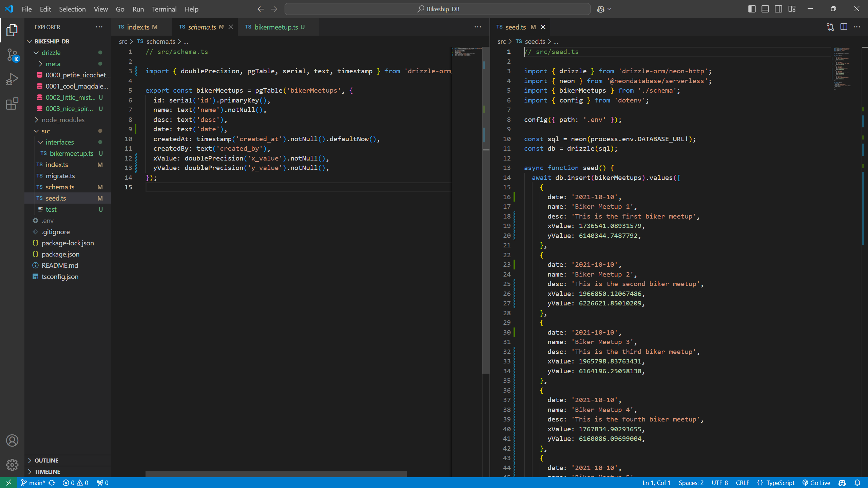Close the schema.ts tab
The image size is (868, 488).
tap(231, 27)
